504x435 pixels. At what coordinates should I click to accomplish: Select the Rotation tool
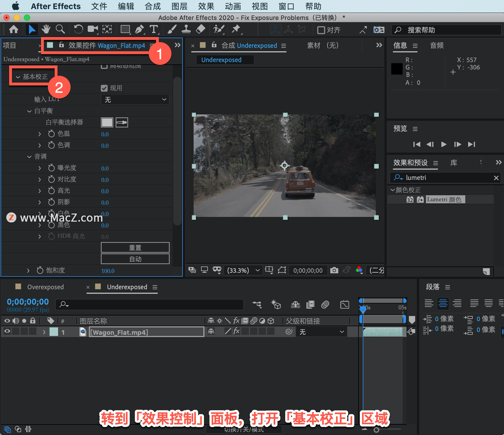pyautogui.click(x=78, y=29)
